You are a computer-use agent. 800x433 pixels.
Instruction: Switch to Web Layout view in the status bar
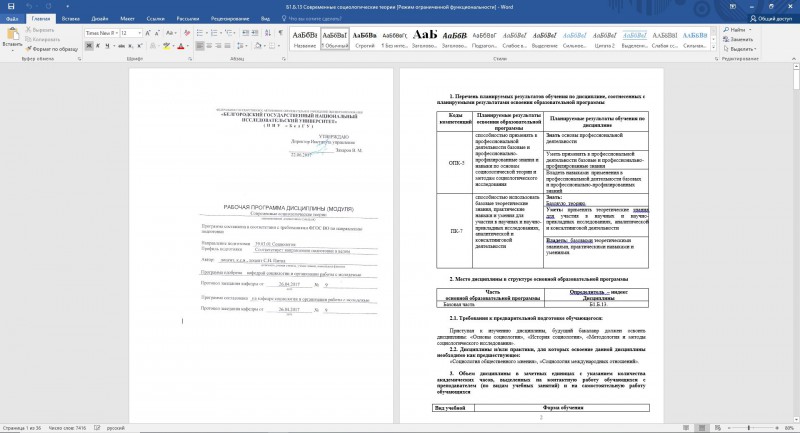pos(718,428)
